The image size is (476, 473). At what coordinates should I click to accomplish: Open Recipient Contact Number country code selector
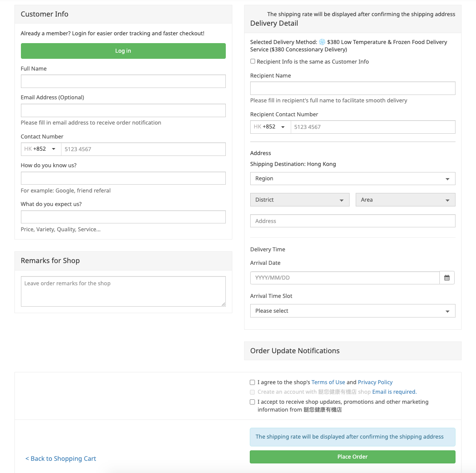coord(270,127)
